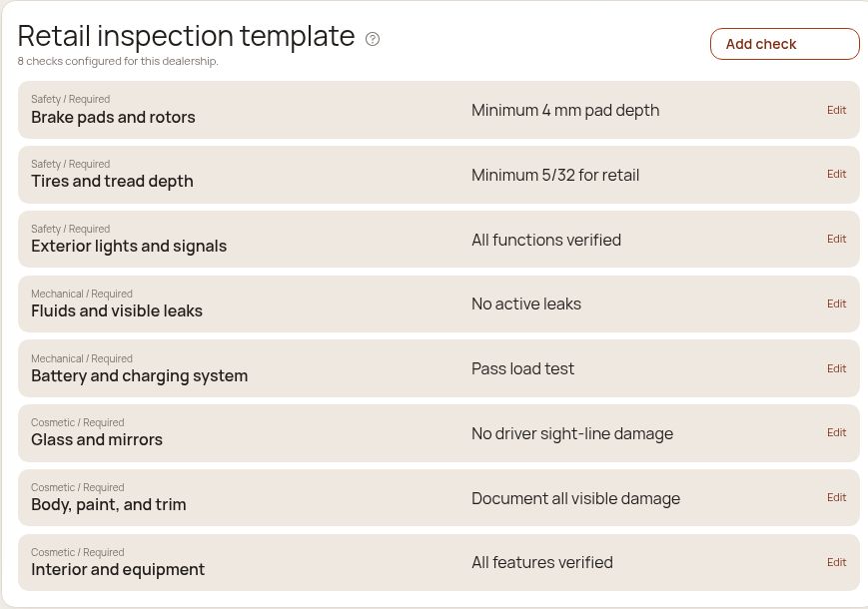This screenshot has width=868, height=609.
Task: Click the help icon beside Retail inspection template
Action: click(373, 39)
